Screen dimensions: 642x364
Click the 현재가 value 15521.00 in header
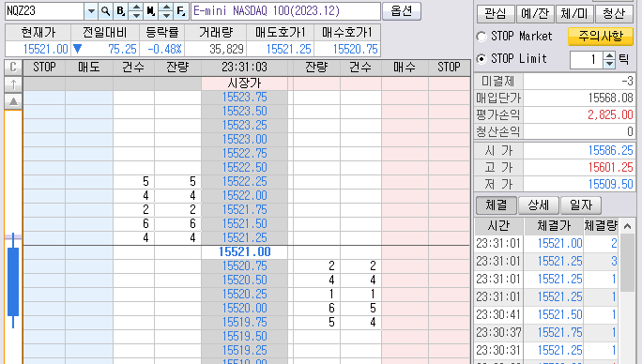tap(38, 49)
